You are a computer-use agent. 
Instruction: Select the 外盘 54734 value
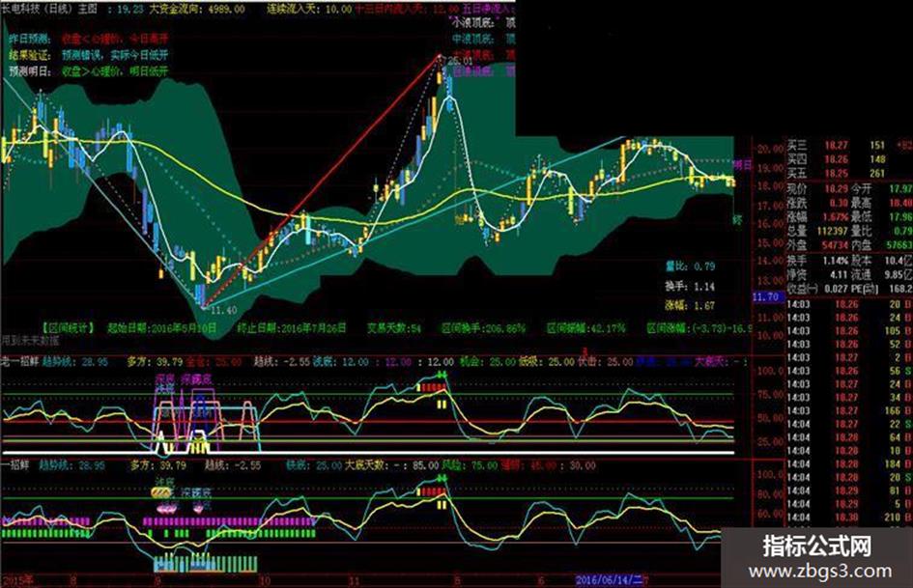(817, 245)
